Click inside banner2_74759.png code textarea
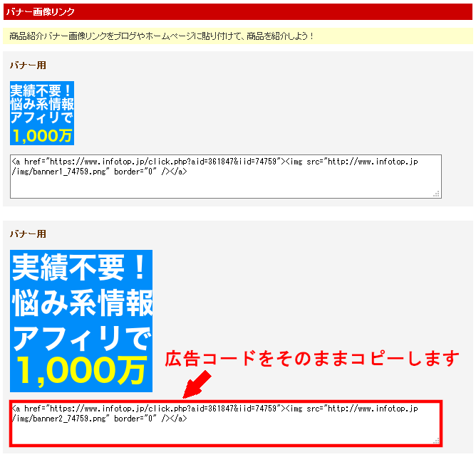 pyautogui.click(x=226, y=424)
